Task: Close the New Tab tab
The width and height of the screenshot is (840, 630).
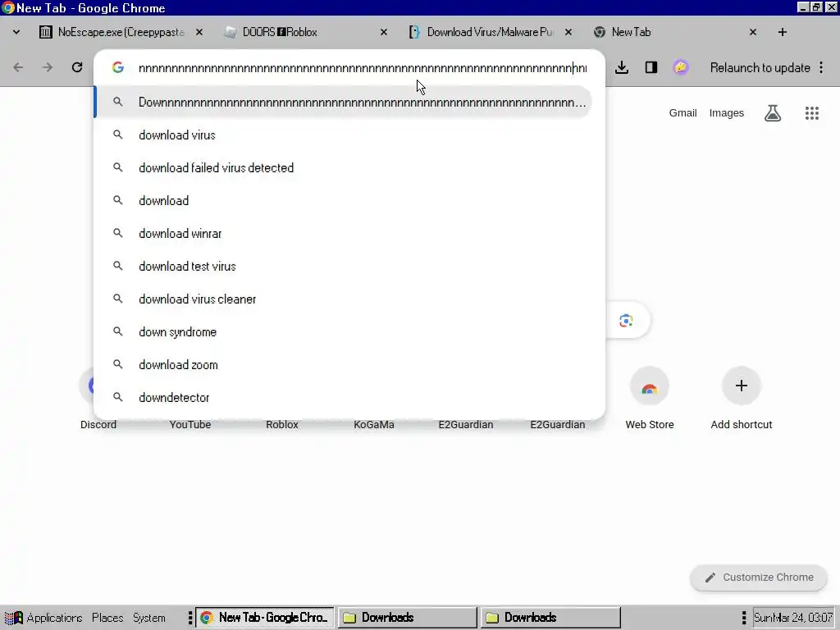Action: point(753,32)
